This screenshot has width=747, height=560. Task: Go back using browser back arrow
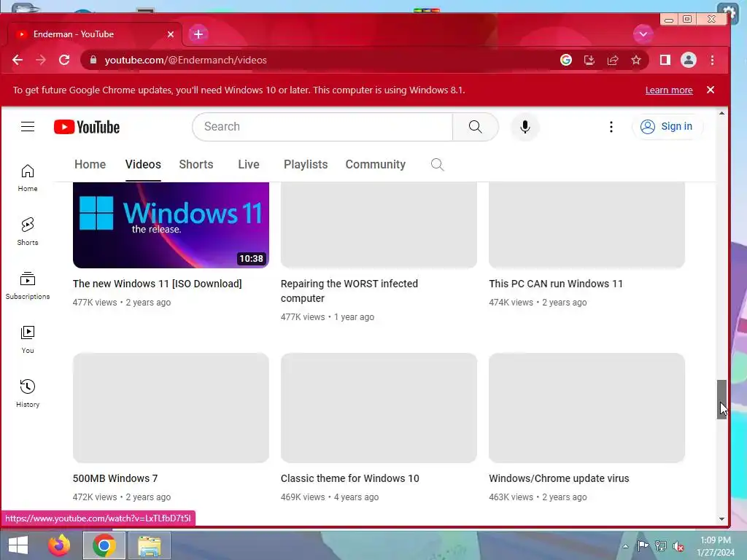tap(18, 60)
